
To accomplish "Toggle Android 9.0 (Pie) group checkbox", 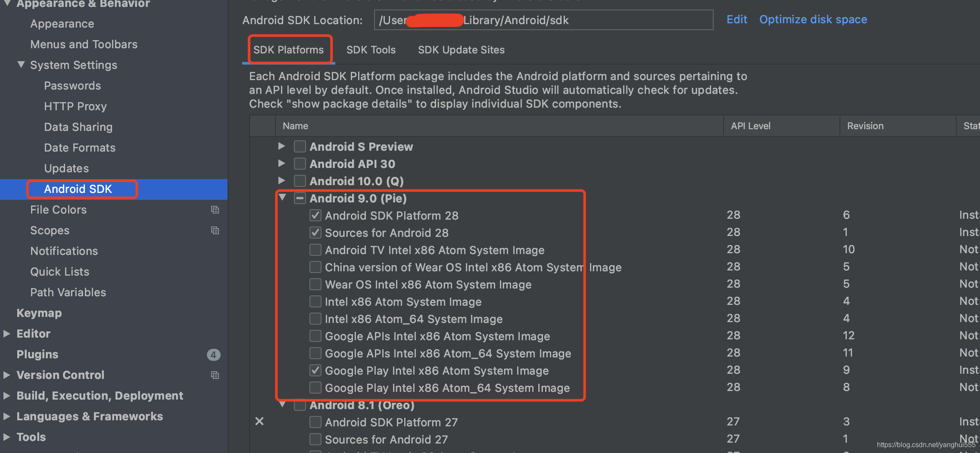I will [x=300, y=198].
